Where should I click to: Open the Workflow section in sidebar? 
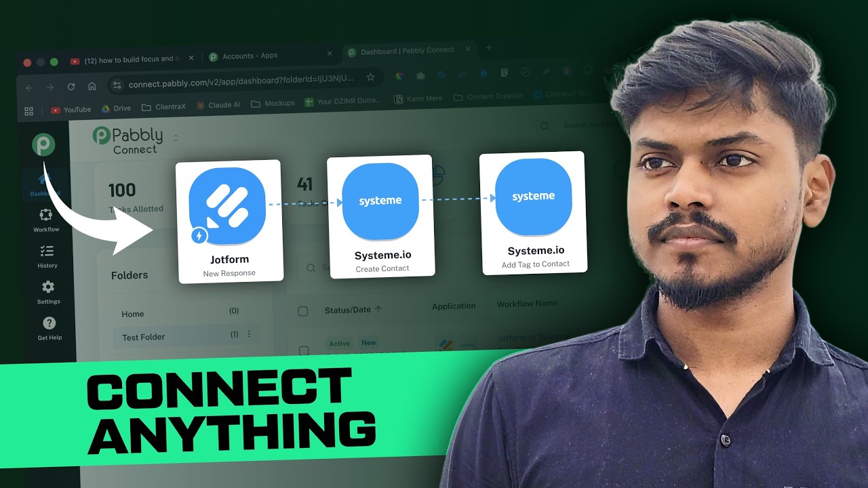(x=46, y=220)
